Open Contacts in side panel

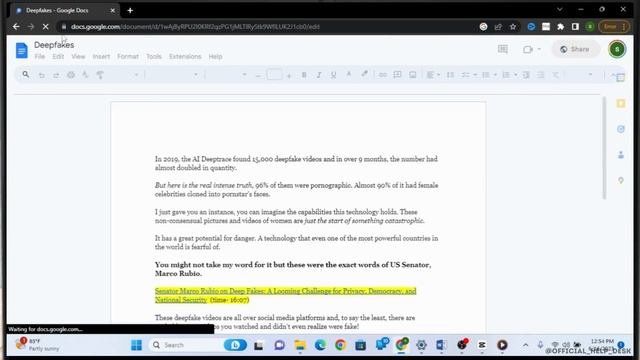(621, 155)
